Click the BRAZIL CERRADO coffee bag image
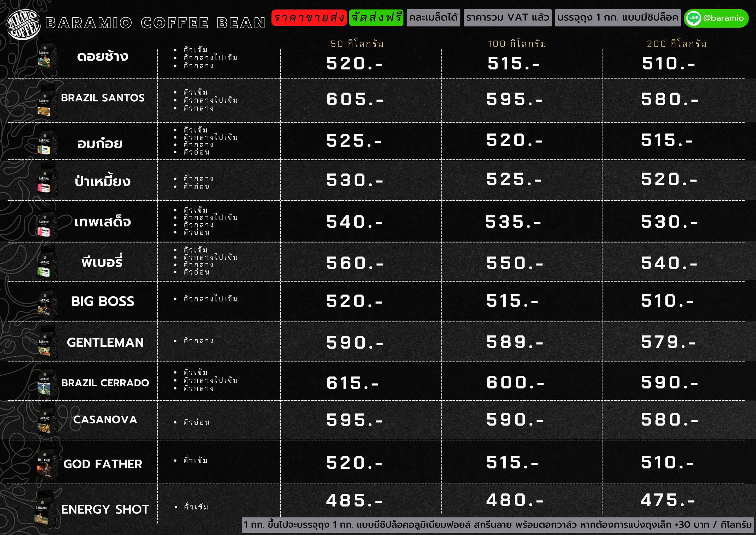 point(47,381)
